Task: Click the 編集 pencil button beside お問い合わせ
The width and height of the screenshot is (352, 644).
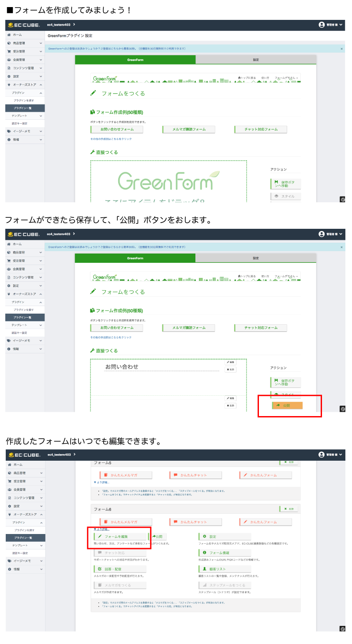Action: pos(230,362)
